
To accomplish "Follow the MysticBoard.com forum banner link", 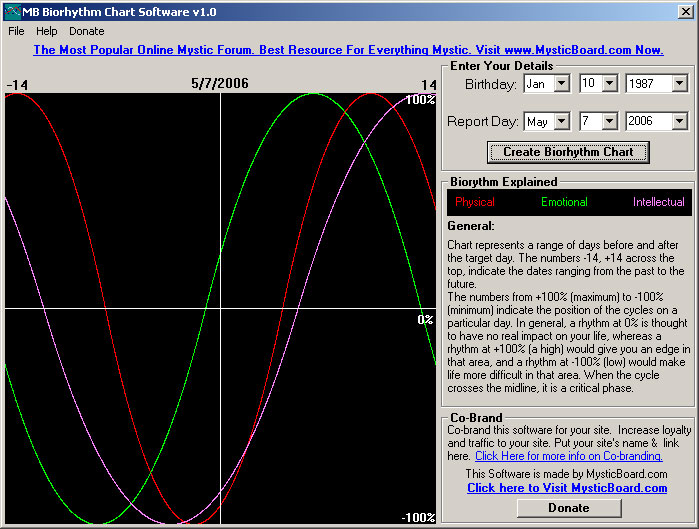I will pyautogui.click(x=349, y=50).
